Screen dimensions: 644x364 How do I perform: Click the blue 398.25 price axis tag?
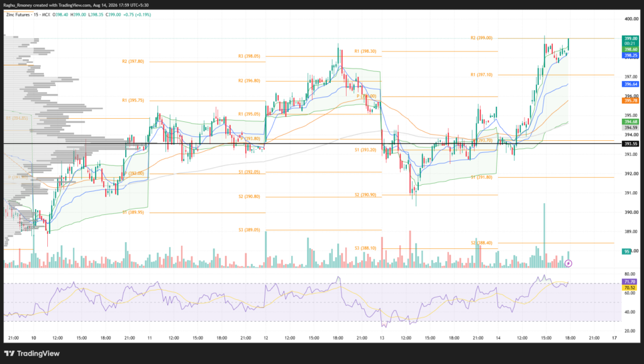(x=630, y=55)
